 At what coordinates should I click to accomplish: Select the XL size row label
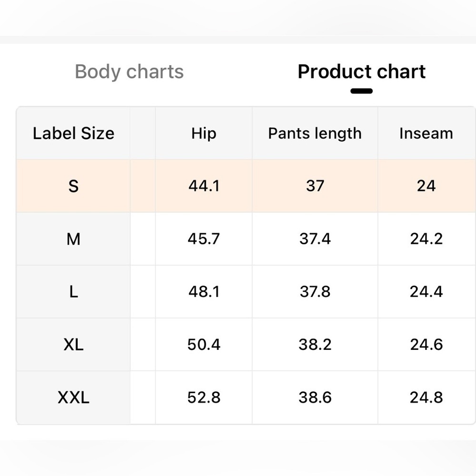click(x=73, y=345)
